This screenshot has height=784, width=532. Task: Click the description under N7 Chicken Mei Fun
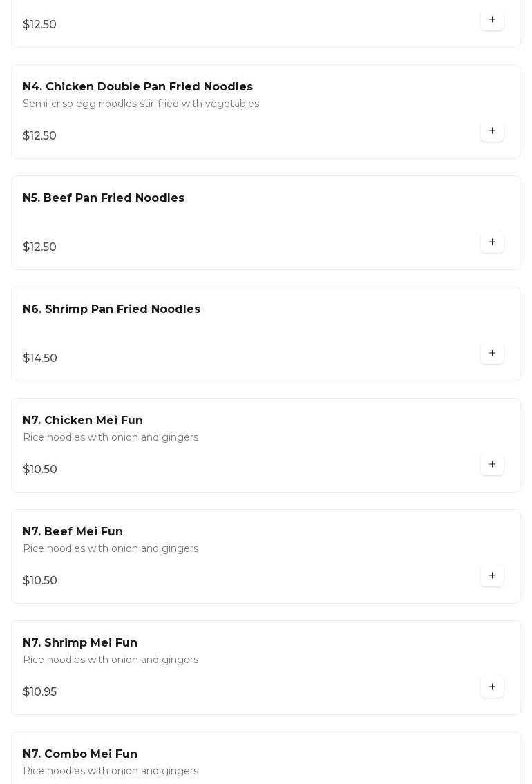(x=111, y=437)
